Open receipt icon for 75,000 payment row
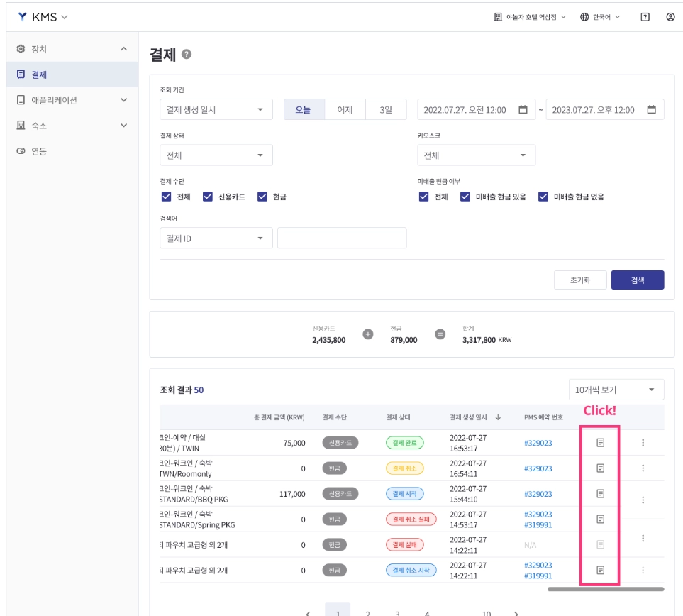The height and width of the screenshot is (616, 683). pos(600,443)
